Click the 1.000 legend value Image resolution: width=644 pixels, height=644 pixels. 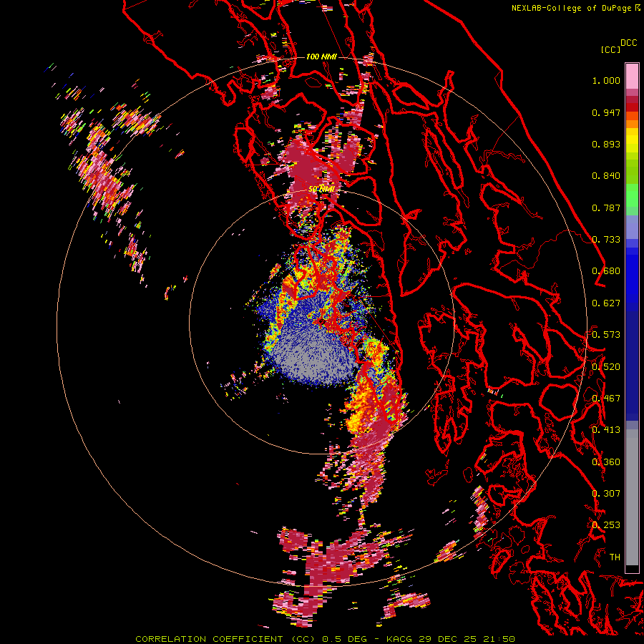coord(606,80)
